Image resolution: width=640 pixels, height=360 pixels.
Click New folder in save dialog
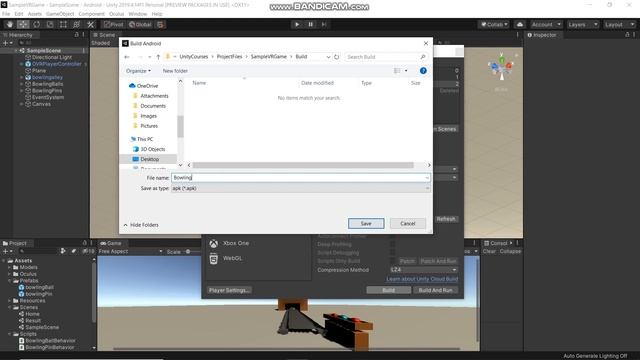(x=175, y=71)
